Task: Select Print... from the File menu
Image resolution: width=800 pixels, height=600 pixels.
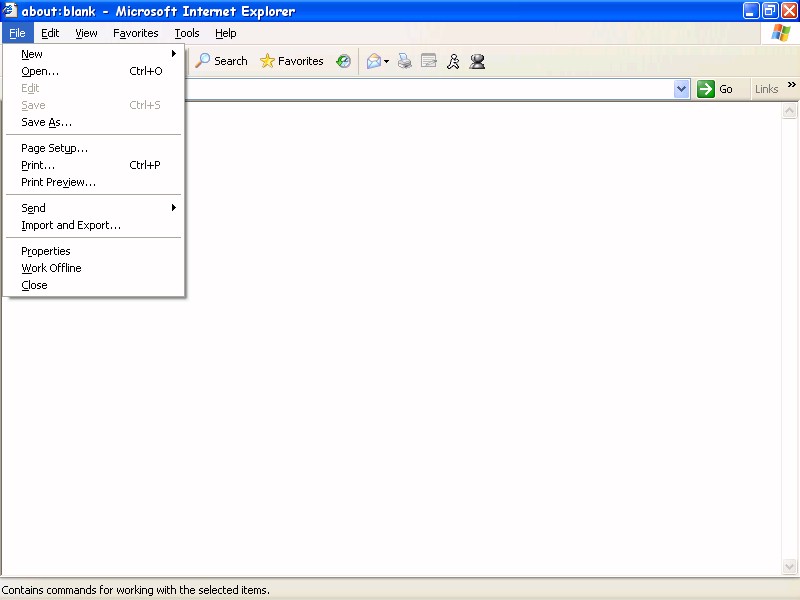Action: point(94,165)
